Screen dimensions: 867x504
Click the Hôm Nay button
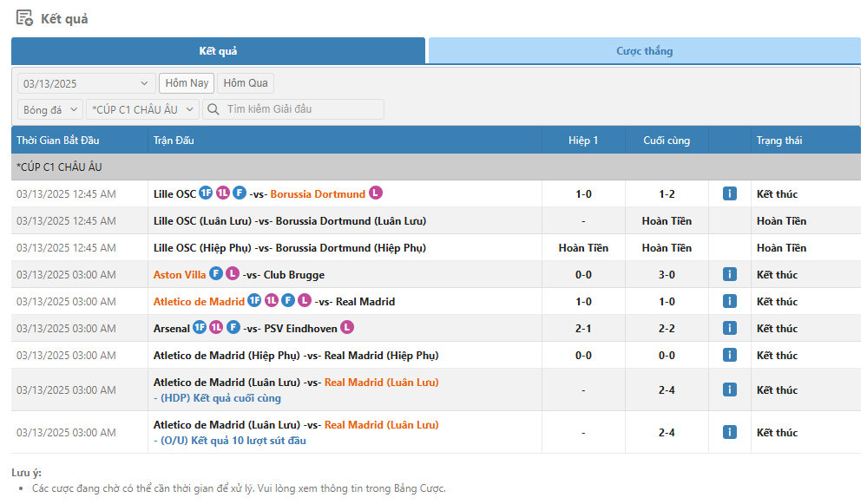click(x=187, y=83)
